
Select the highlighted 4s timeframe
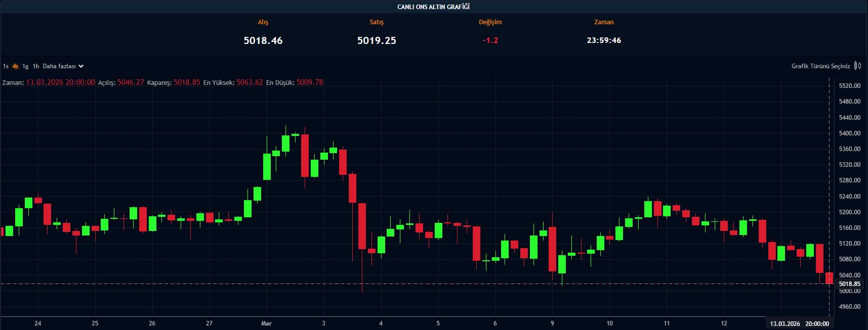click(x=15, y=66)
